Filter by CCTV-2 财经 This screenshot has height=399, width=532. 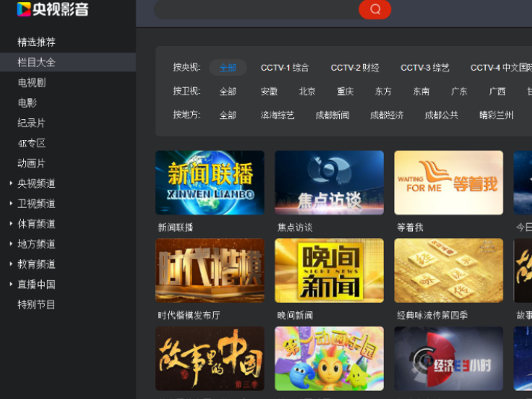(x=355, y=68)
